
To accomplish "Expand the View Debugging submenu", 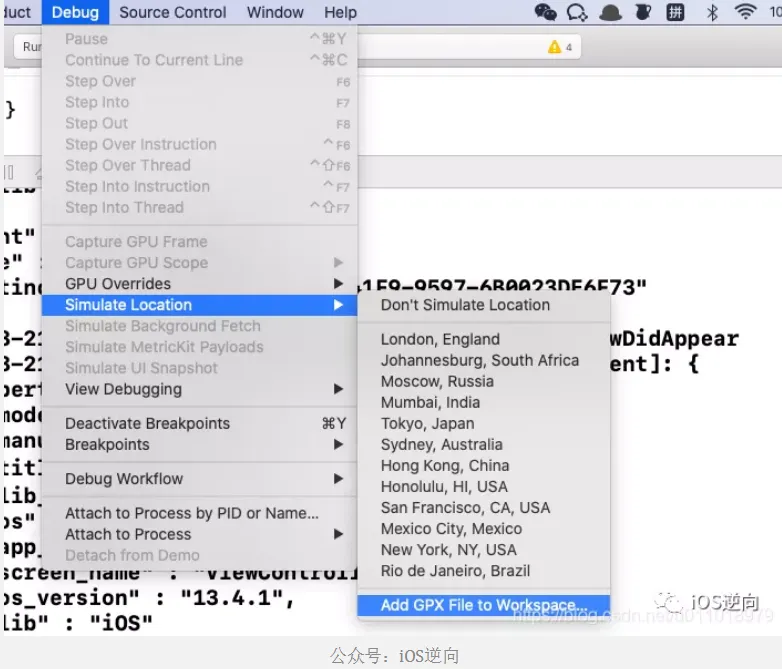I will (x=199, y=389).
